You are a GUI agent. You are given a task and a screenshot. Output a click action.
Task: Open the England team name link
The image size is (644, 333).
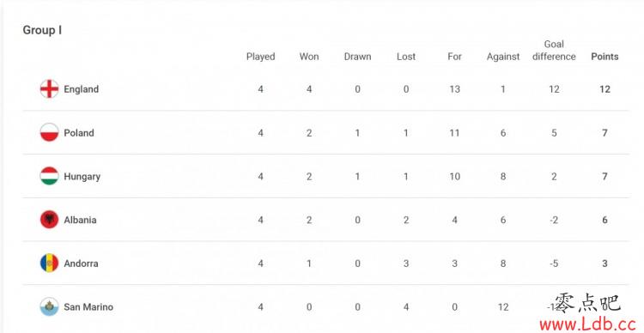(x=82, y=89)
